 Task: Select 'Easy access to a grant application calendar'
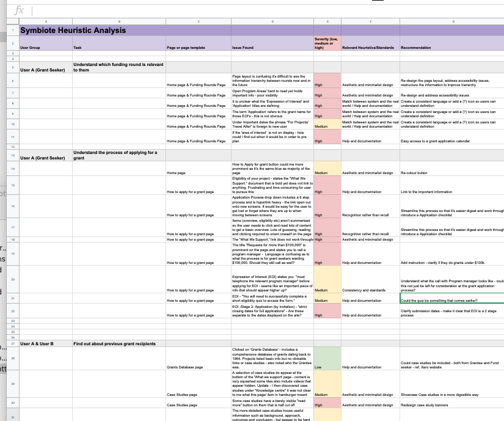point(452,137)
